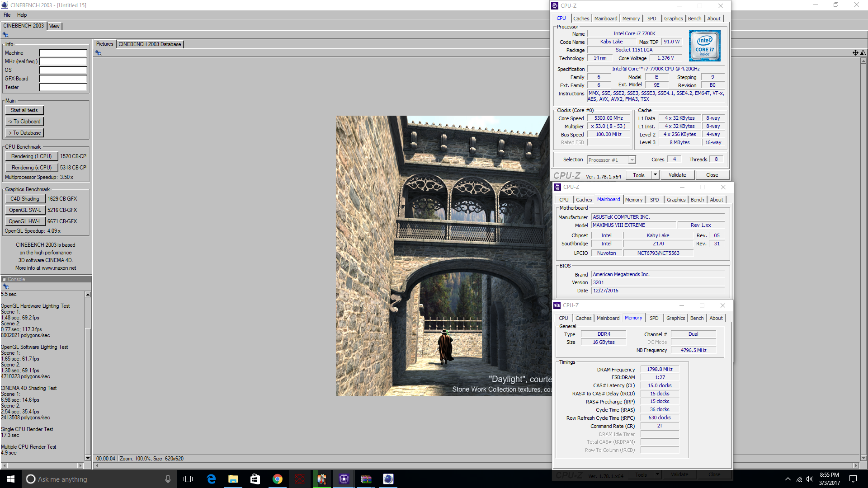This screenshot has width=868, height=488.
Task: Click the pin icon under the Pictures tab
Action: tap(98, 53)
